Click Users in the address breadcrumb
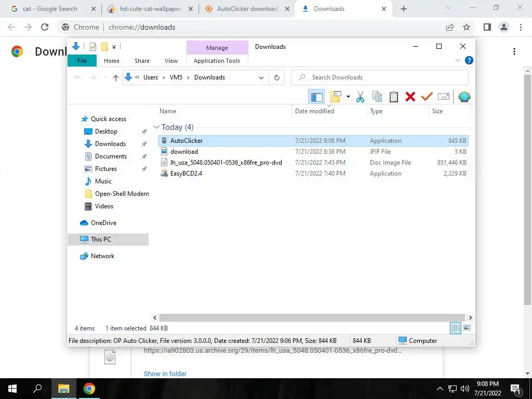532x399 pixels. pos(151,77)
